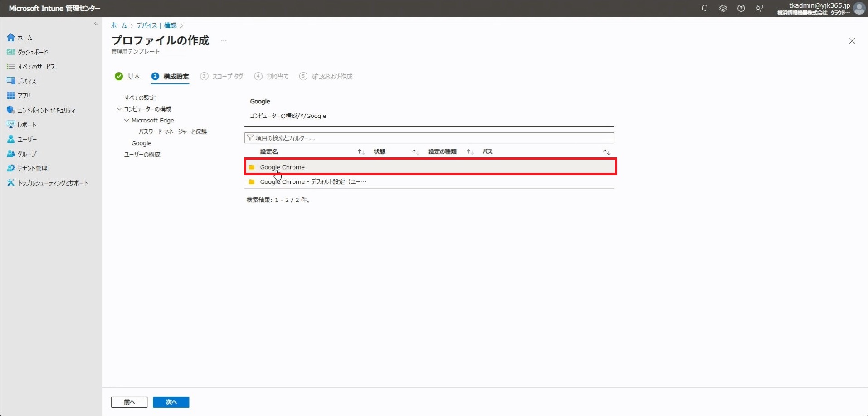Click the 次へ button
868x416 pixels.
pos(171,402)
